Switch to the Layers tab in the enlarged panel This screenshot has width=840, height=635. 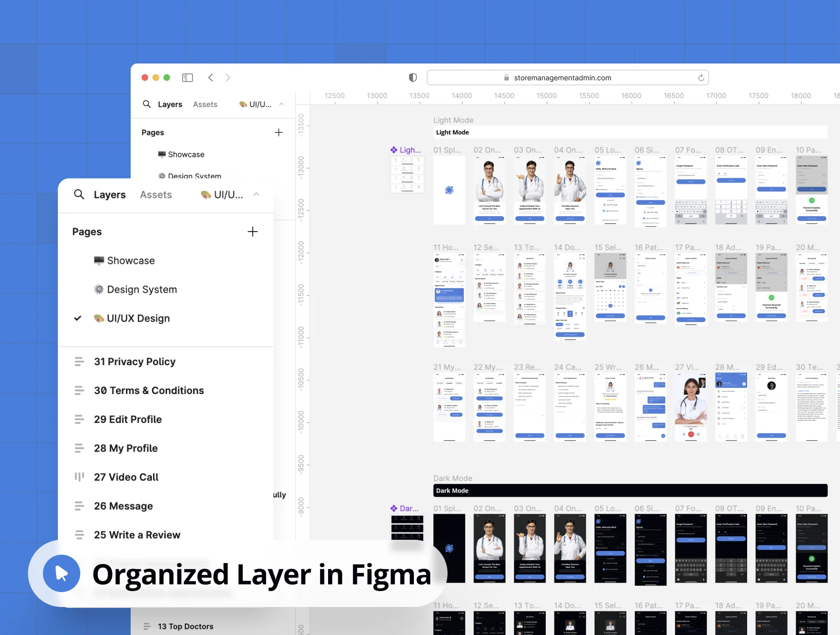coord(110,195)
